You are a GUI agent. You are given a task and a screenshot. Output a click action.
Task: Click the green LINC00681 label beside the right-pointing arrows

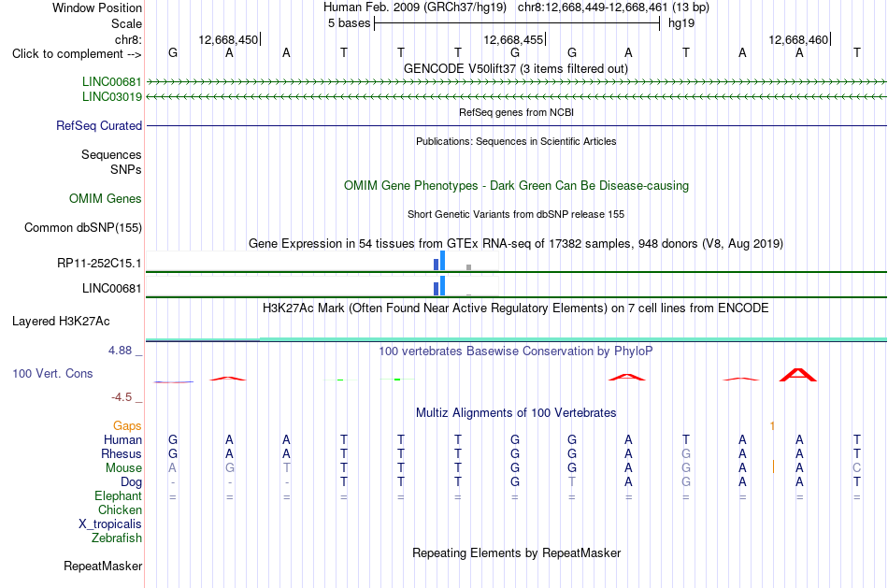(111, 81)
